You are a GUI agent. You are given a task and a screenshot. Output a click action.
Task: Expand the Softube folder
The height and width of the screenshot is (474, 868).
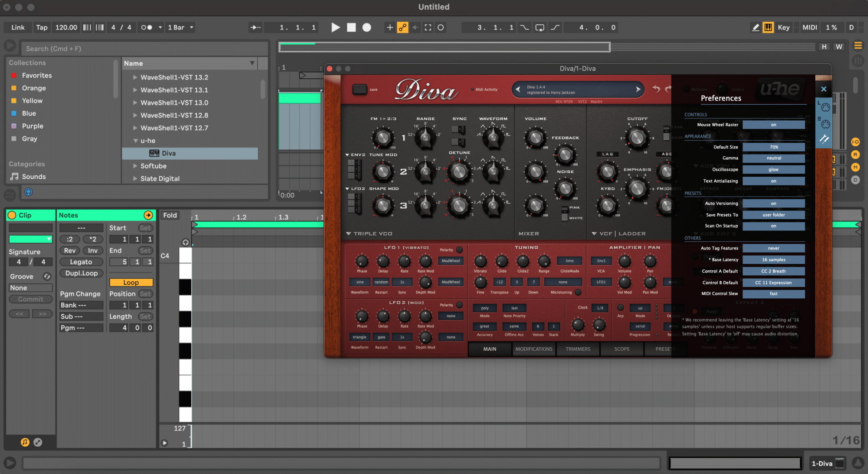(135, 166)
